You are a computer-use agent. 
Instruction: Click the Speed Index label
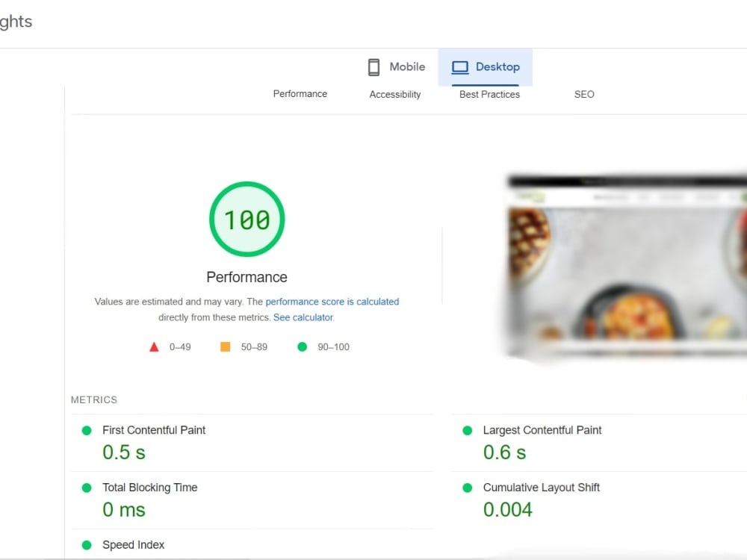(134, 545)
